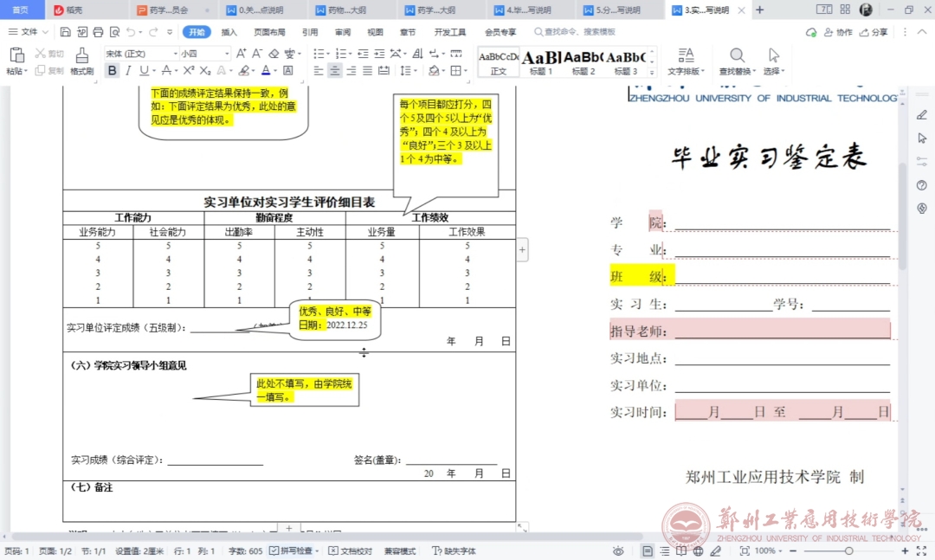Open the 页面布局 (Page Layout) tab
The image size is (935, 560).
tap(269, 32)
